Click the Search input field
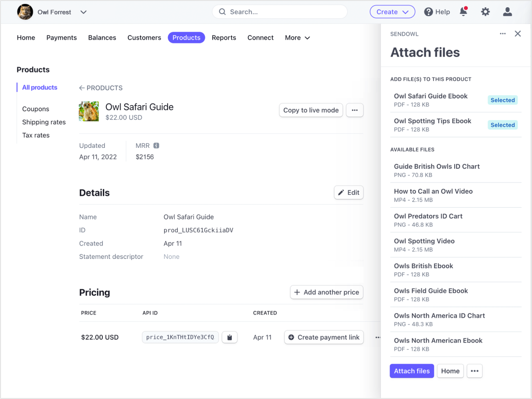532x399 pixels. point(280,12)
